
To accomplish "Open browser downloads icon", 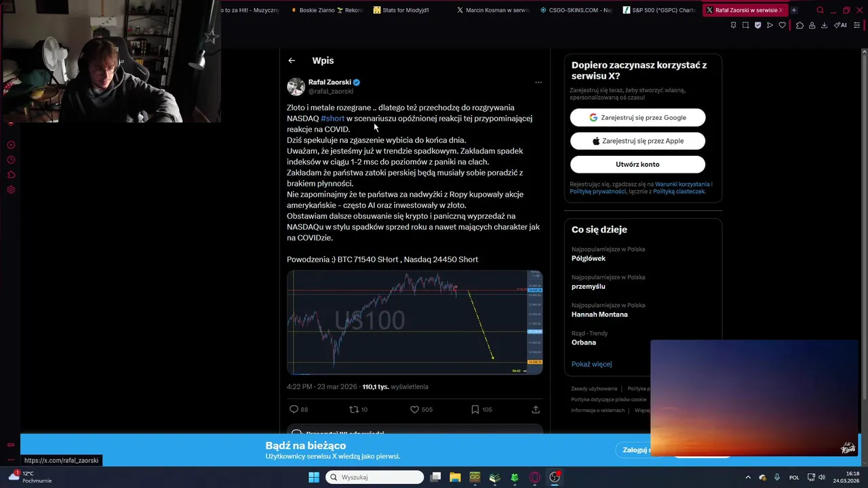I will coord(824,25).
